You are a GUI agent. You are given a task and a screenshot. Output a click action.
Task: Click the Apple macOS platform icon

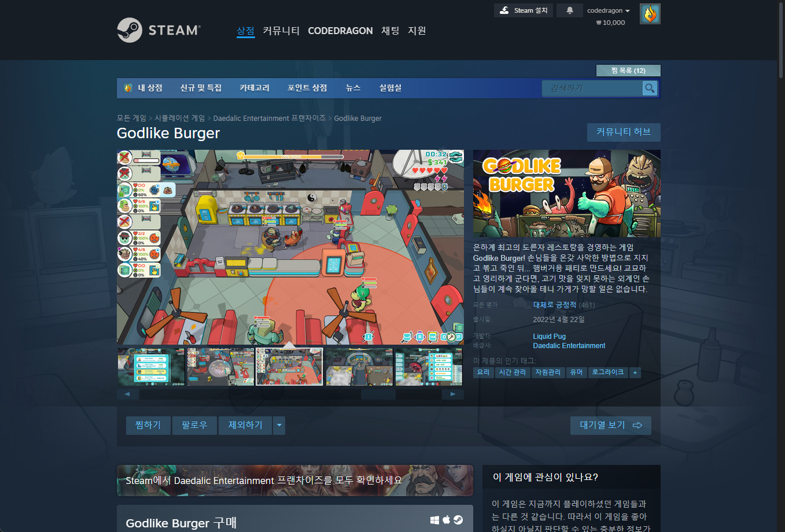pyautogui.click(x=447, y=520)
